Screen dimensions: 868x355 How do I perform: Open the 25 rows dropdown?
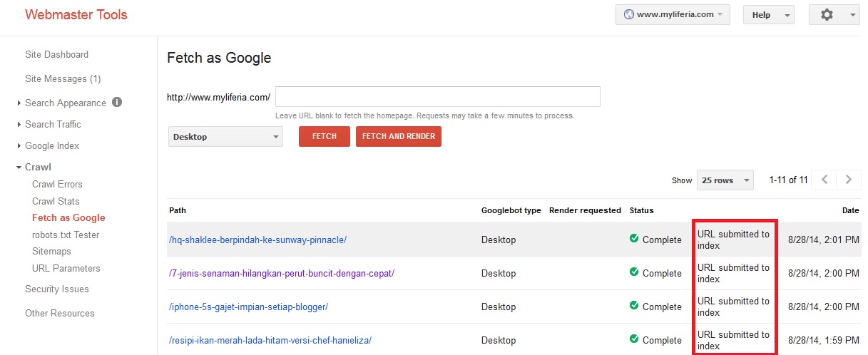pos(725,180)
